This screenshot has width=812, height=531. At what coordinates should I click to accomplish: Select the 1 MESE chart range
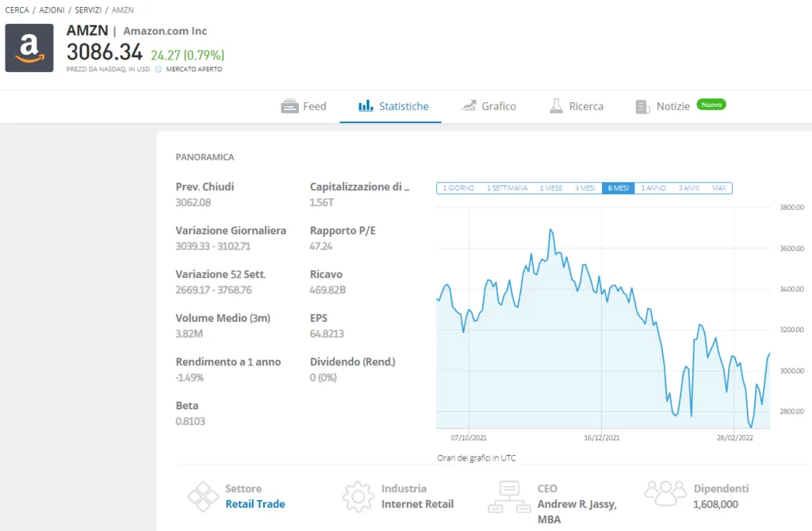point(551,188)
